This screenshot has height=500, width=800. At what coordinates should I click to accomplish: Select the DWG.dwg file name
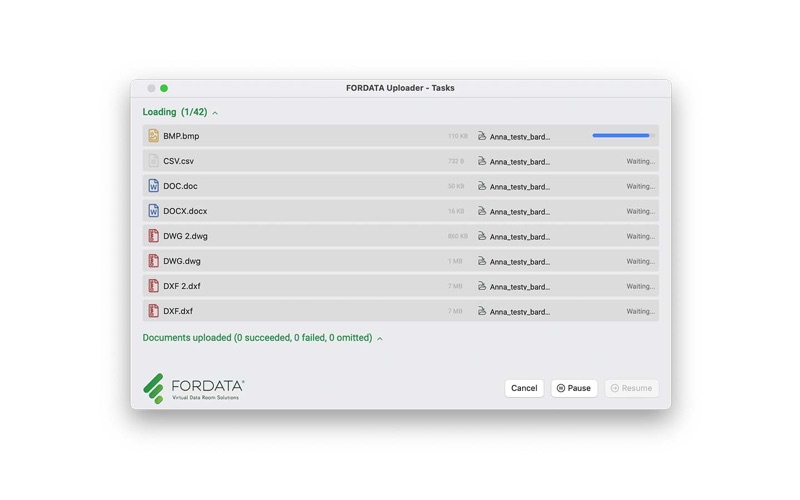click(182, 261)
